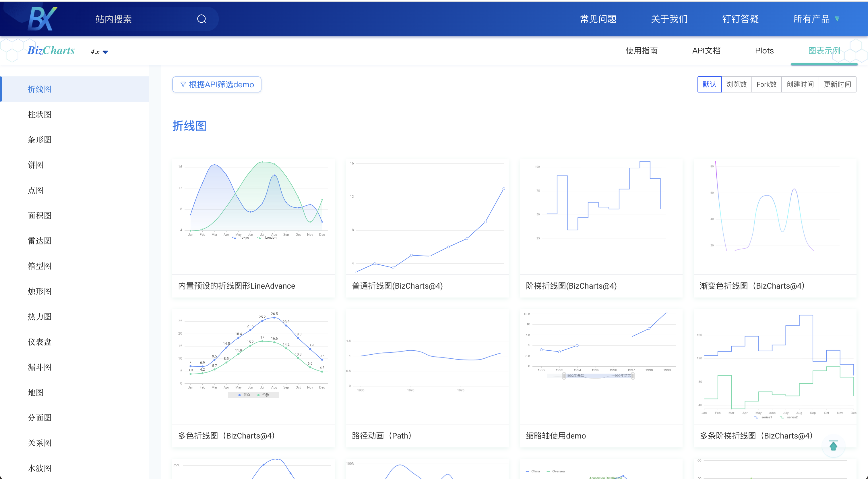Select the 默认 sort option
This screenshot has height=479, width=868.
click(x=709, y=84)
